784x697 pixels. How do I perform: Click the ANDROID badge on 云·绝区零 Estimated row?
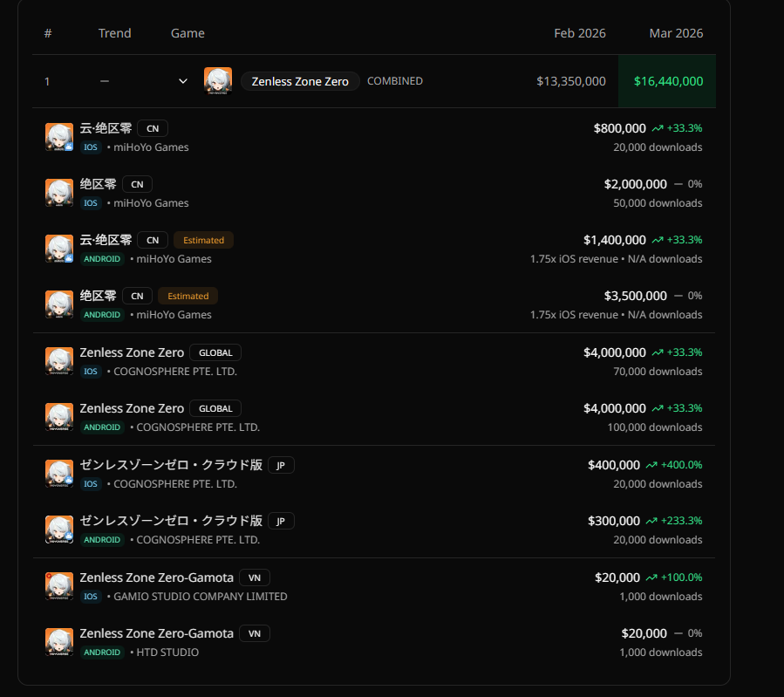[102, 259]
